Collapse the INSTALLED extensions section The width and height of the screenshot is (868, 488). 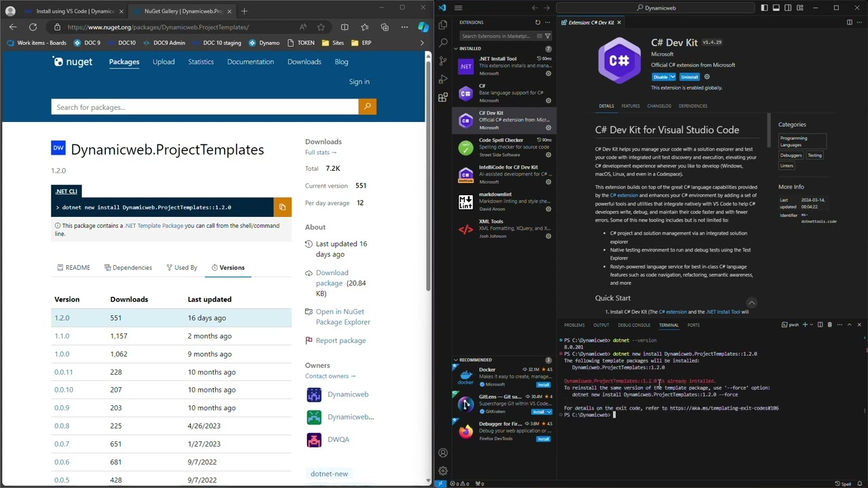(x=456, y=49)
